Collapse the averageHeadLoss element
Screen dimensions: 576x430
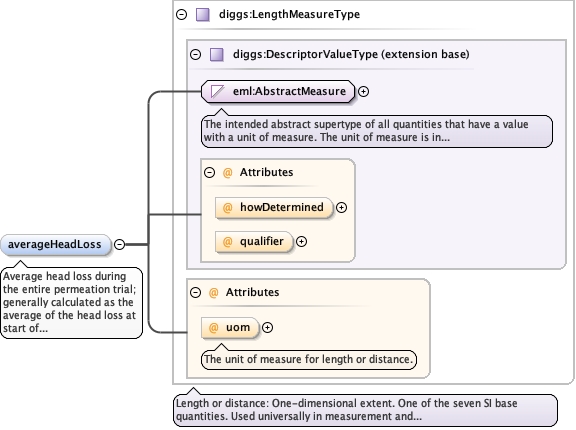(x=119, y=244)
